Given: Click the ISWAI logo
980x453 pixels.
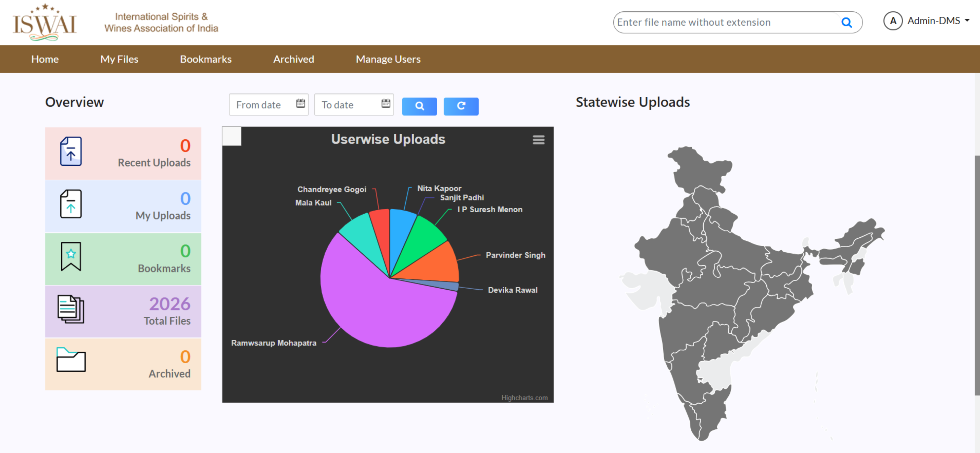Looking at the screenshot, I should (x=44, y=22).
